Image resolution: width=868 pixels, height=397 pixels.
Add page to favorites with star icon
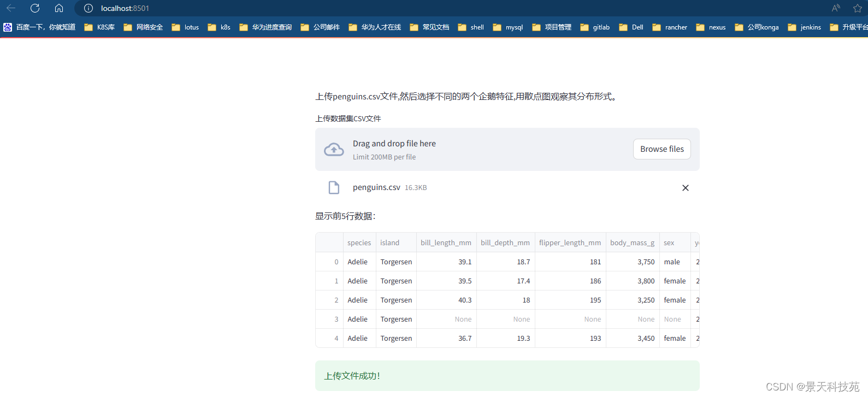pyautogui.click(x=858, y=8)
